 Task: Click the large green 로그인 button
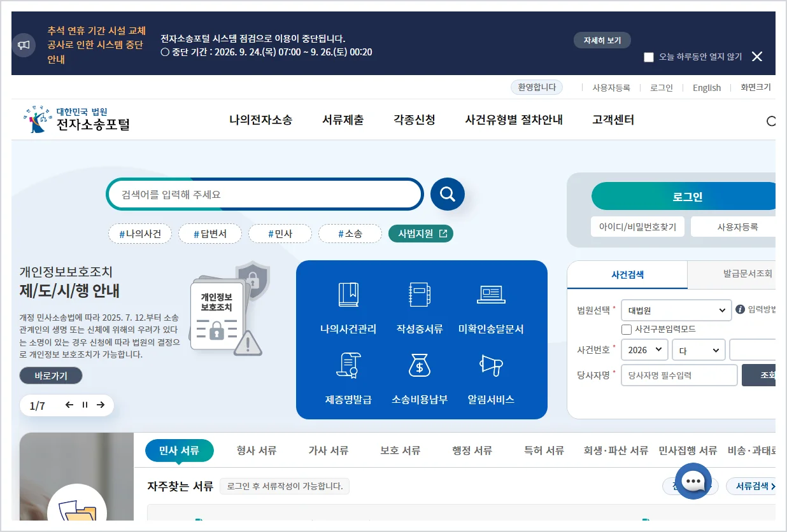point(684,197)
